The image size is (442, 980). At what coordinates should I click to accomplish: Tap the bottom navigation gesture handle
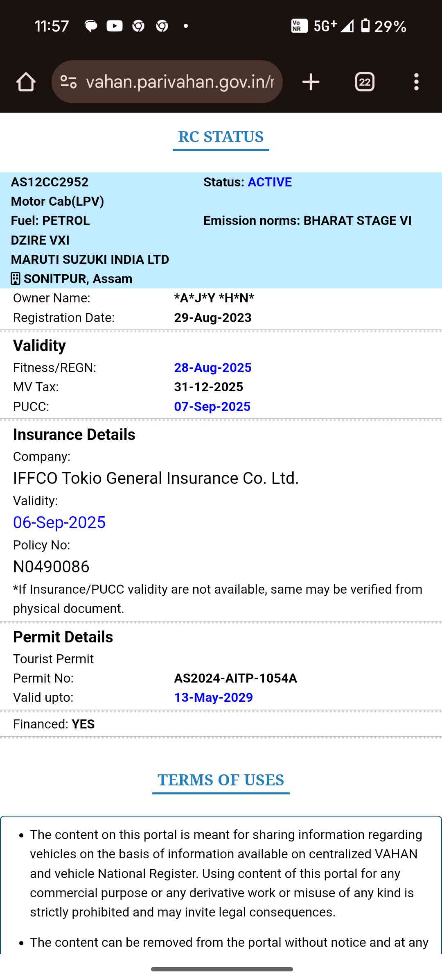point(221,969)
